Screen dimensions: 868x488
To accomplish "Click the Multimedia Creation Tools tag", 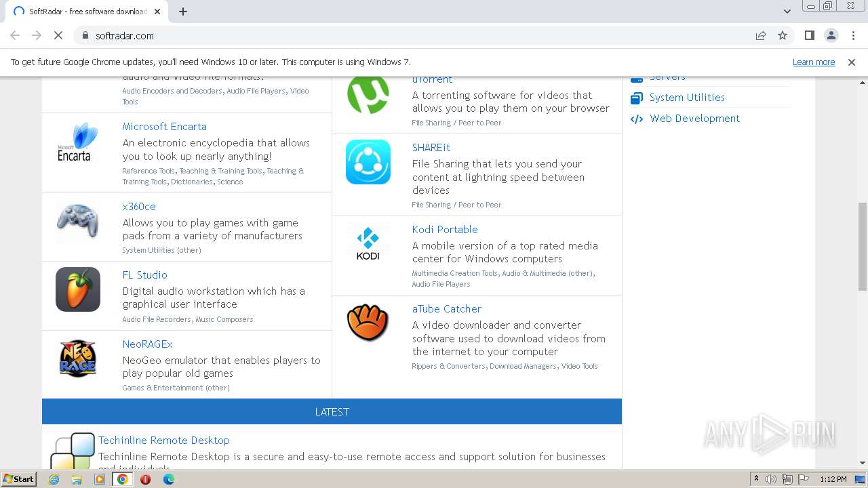I will click(x=454, y=273).
